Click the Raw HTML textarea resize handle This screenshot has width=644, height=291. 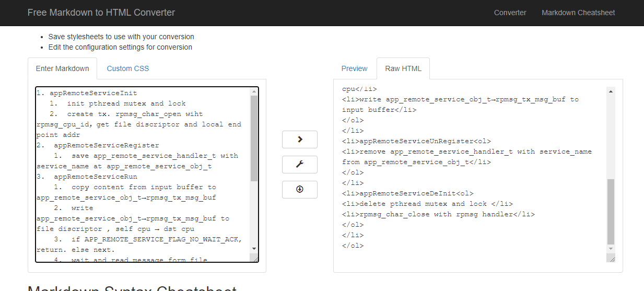(x=611, y=258)
